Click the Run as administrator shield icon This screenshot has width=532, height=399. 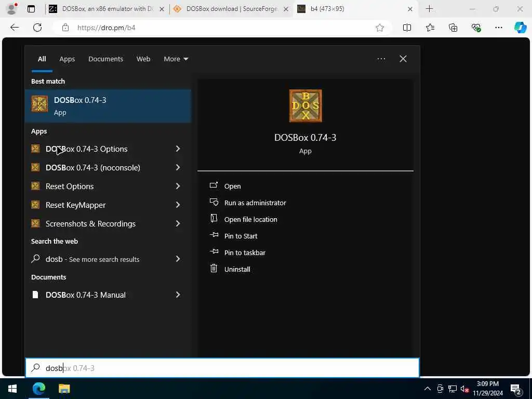[x=214, y=202]
